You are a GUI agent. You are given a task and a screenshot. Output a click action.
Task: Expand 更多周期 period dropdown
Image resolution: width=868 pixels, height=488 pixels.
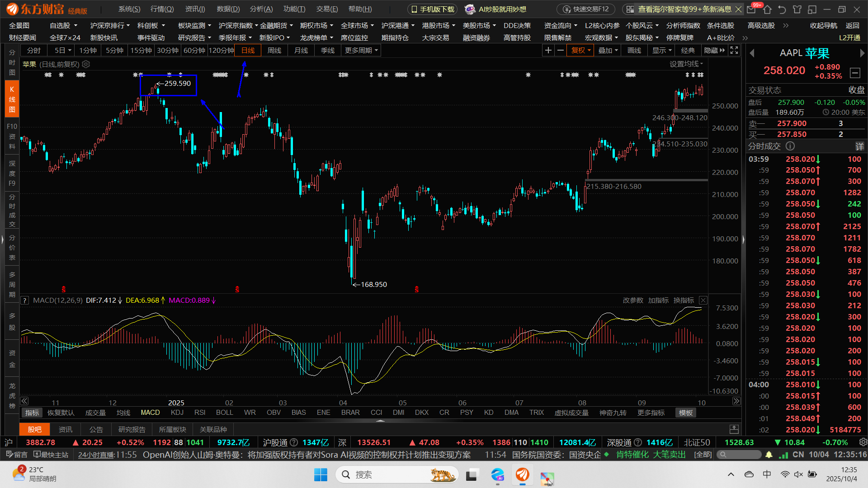pos(361,51)
